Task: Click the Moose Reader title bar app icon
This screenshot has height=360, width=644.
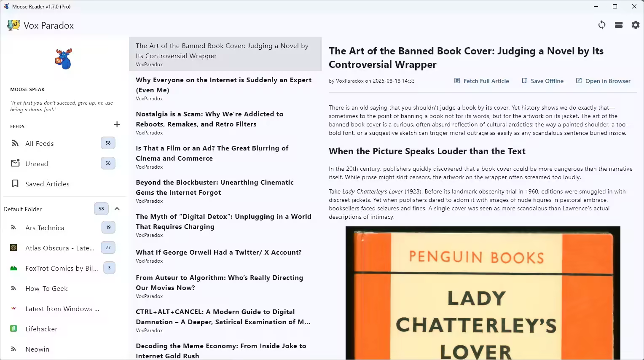Action: pos(6,6)
